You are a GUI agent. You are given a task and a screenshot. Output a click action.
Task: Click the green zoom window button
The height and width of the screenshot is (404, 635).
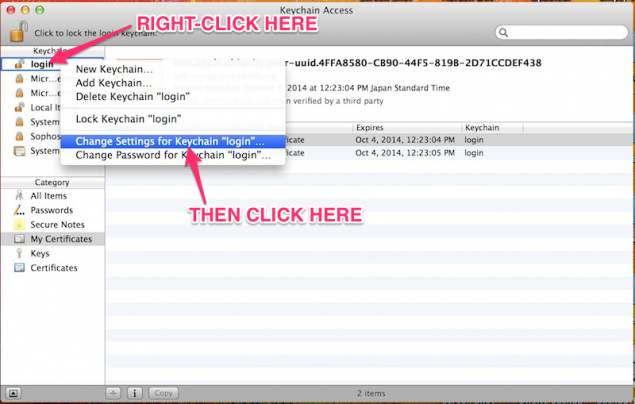coord(39,10)
